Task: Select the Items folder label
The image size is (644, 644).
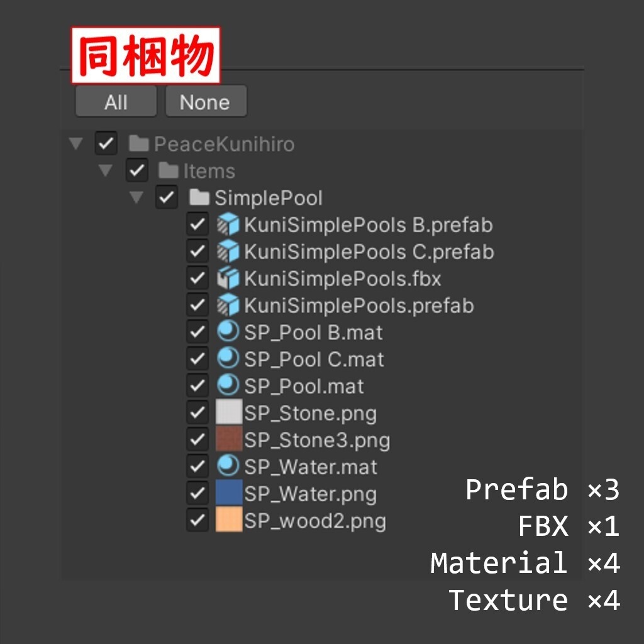Action: (x=209, y=171)
